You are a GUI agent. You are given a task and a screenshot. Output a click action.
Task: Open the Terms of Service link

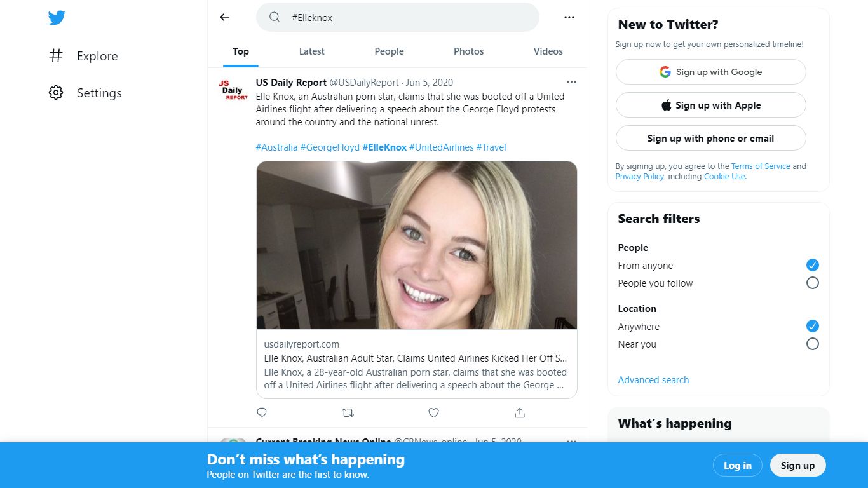pyautogui.click(x=761, y=166)
